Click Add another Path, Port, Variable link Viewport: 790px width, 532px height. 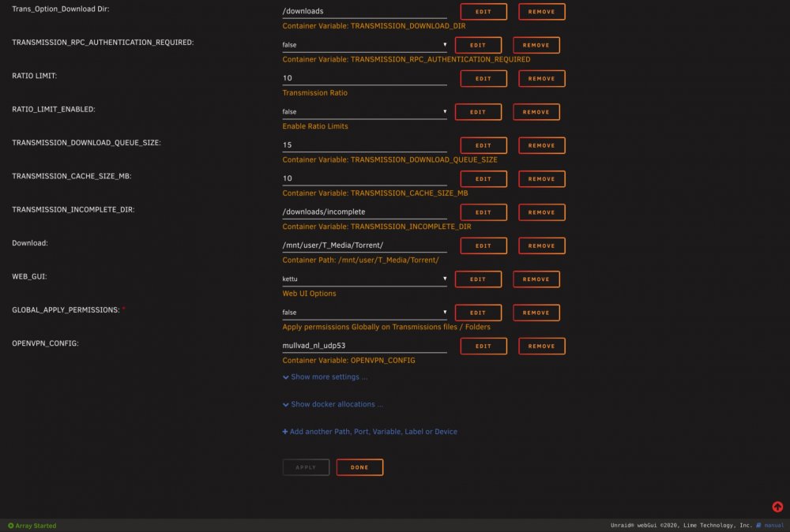click(x=370, y=432)
